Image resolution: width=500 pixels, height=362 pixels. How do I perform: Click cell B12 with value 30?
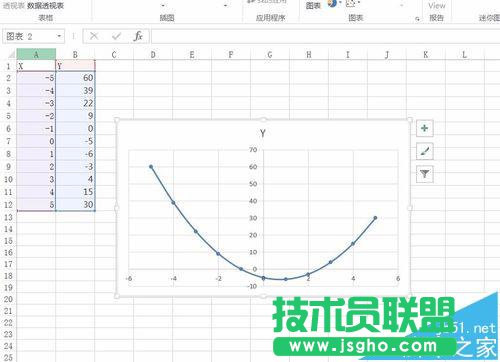(x=75, y=204)
